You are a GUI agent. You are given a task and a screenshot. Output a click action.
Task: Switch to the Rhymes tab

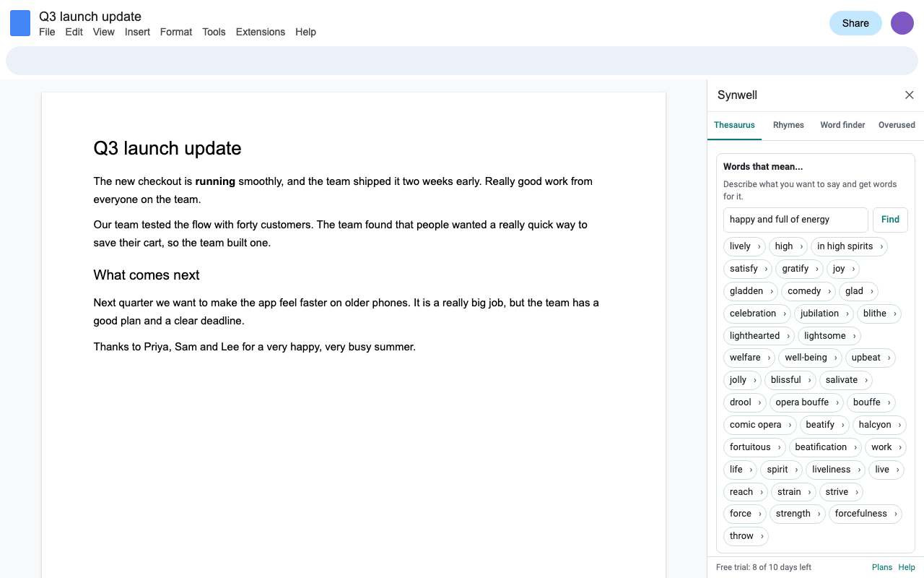[788, 125]
